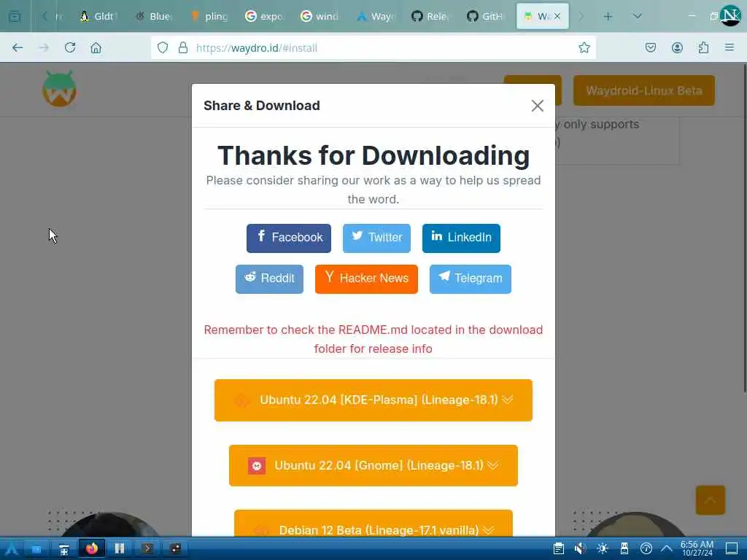
Task: Switch to the Way tab
Action: coord(374,17)
